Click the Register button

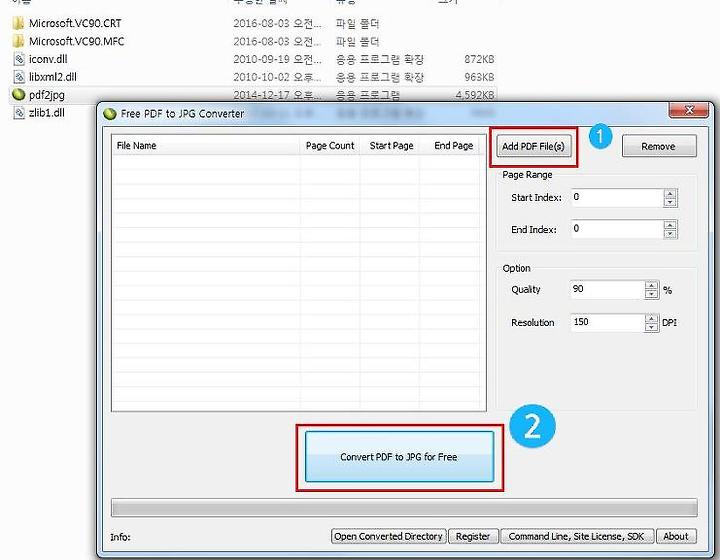click(473, 536)
